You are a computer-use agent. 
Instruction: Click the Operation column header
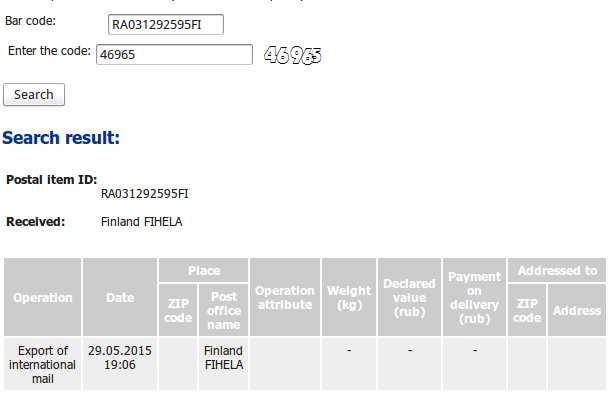click(x=42, y=298)
